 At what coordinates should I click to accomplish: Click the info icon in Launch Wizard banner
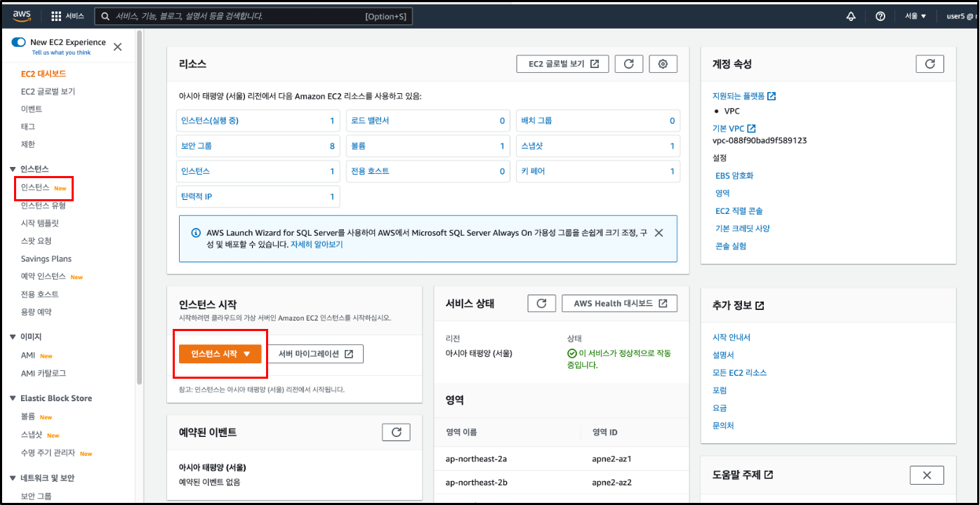click(x=196, y=233)
